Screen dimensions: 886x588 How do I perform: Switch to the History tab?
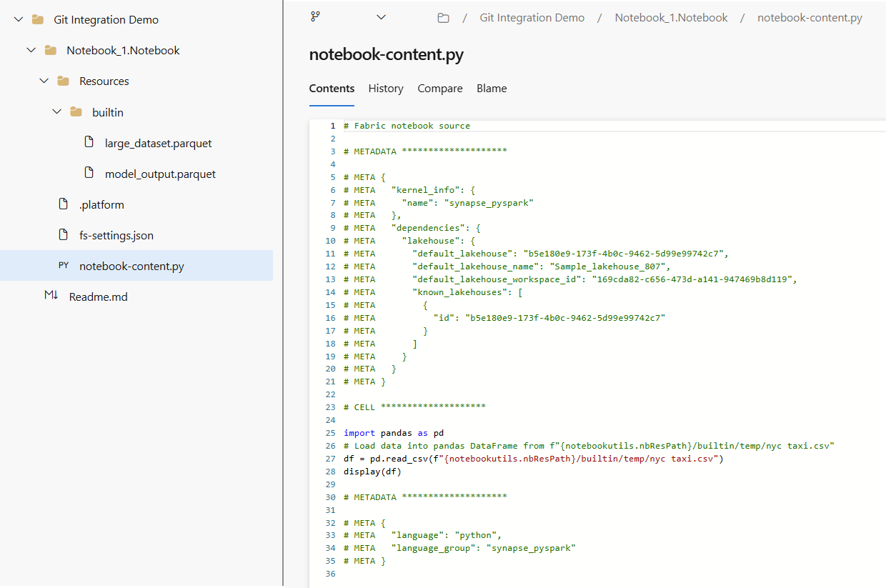click(386, 89)
